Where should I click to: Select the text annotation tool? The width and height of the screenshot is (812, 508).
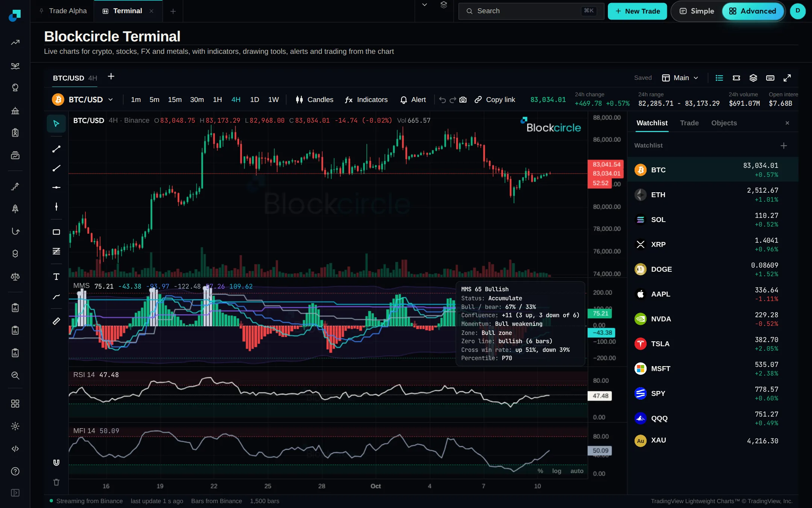click(x=56, y=277)
